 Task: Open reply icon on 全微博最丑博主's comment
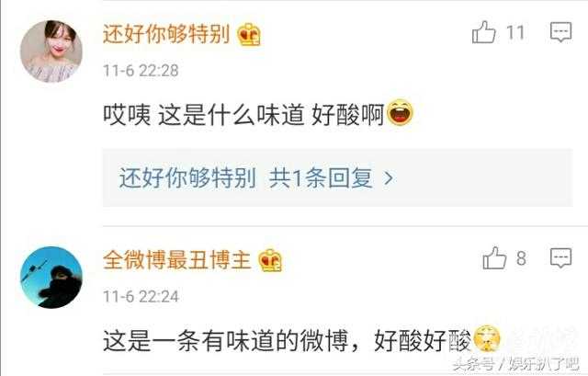560,258
